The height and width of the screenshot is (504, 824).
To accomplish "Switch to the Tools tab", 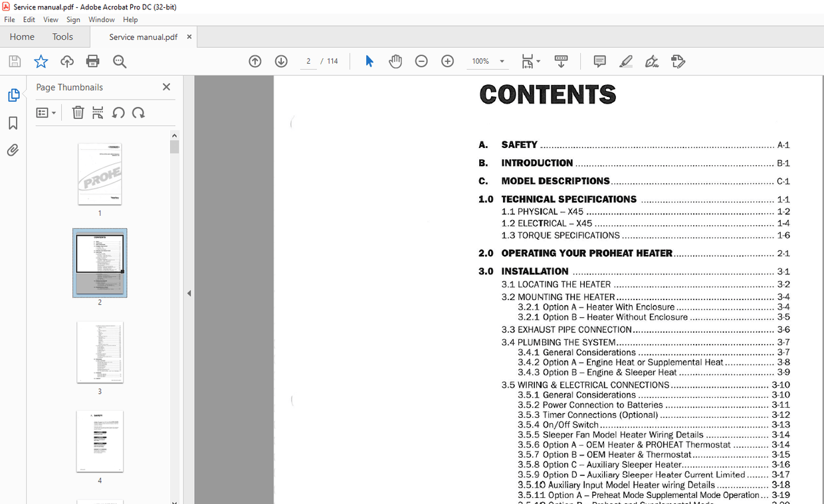I will coord(62,37).
